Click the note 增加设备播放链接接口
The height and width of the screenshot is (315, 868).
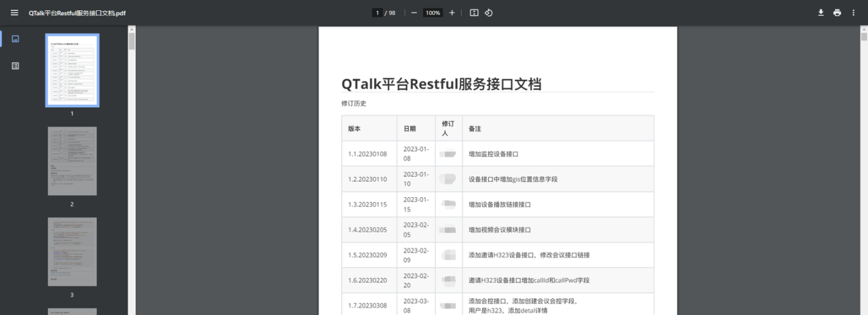tap(500, 204)
